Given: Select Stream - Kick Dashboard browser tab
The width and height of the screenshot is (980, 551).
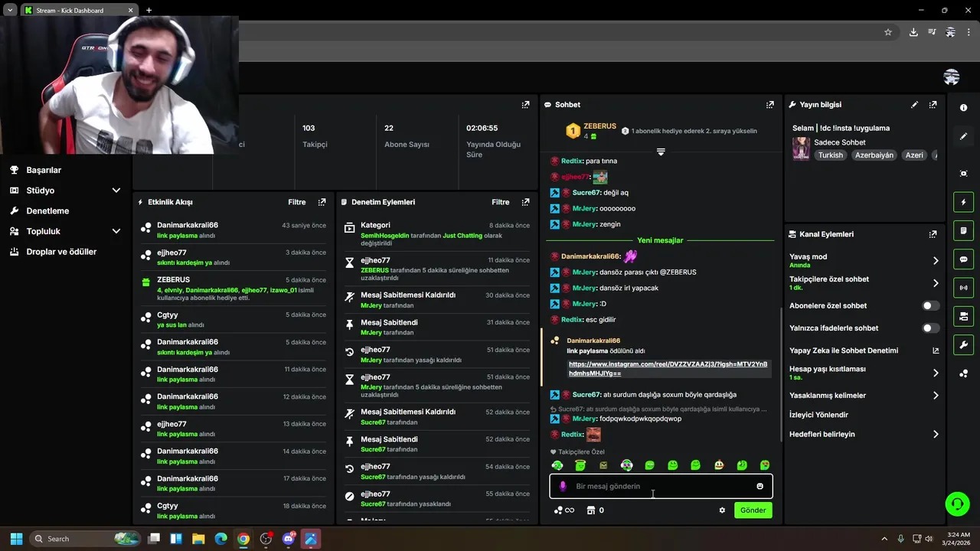Looking at the screenshot, I should [79, 11].
